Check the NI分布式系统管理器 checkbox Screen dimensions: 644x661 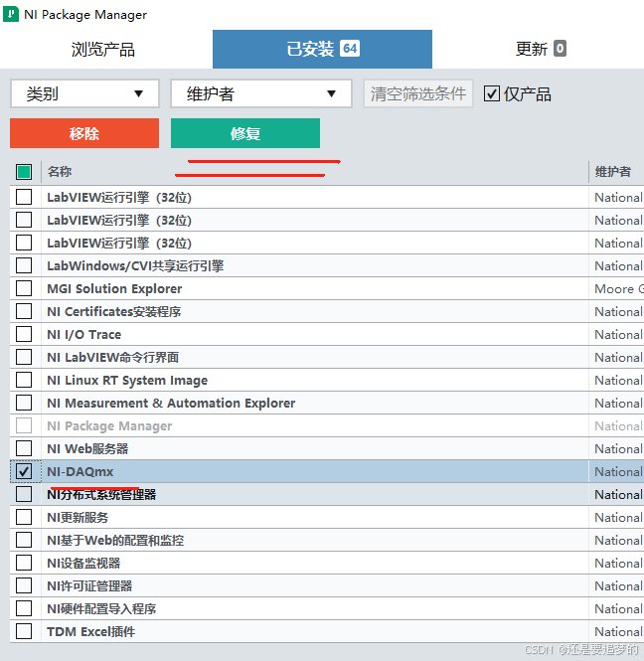24,494
